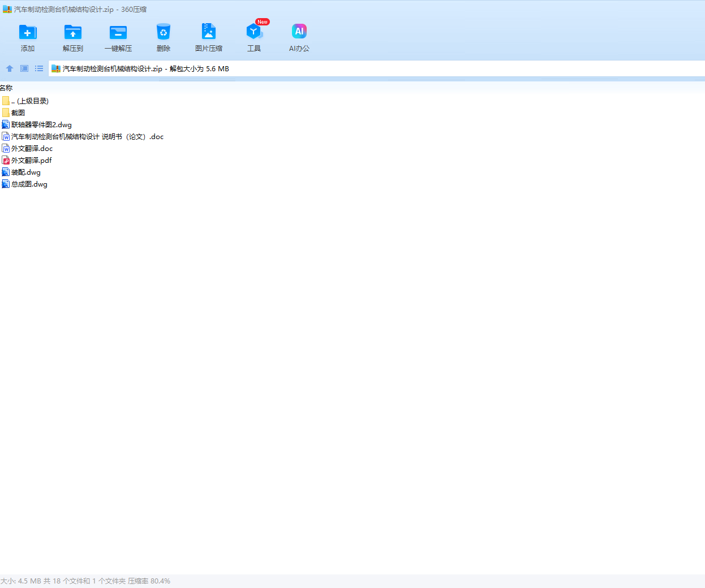Screen dimensions: 705x588
Task: Open the 图片压缩 image compress tool
Action: click(209, 32)
